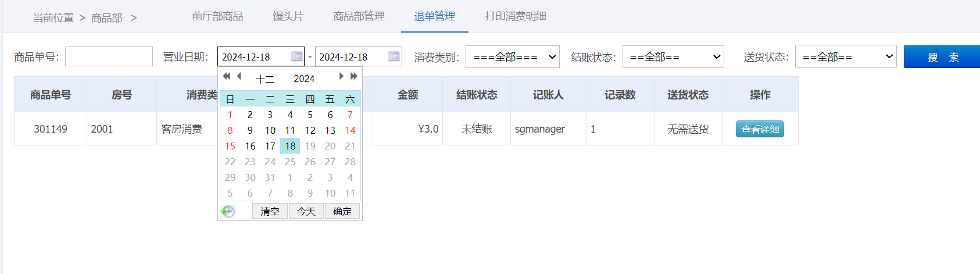The image size is (980, 274).
Task: Click 未结账 status cell
Action: point(477,129)
